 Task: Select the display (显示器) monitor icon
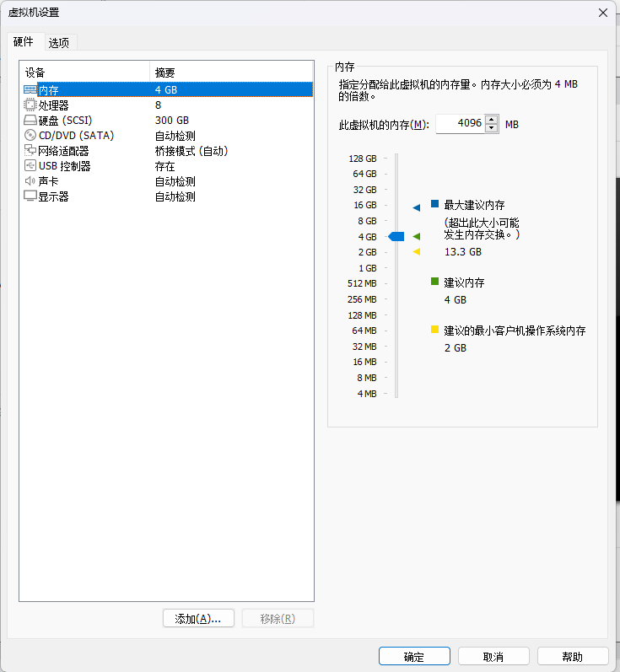pos(30,196)
